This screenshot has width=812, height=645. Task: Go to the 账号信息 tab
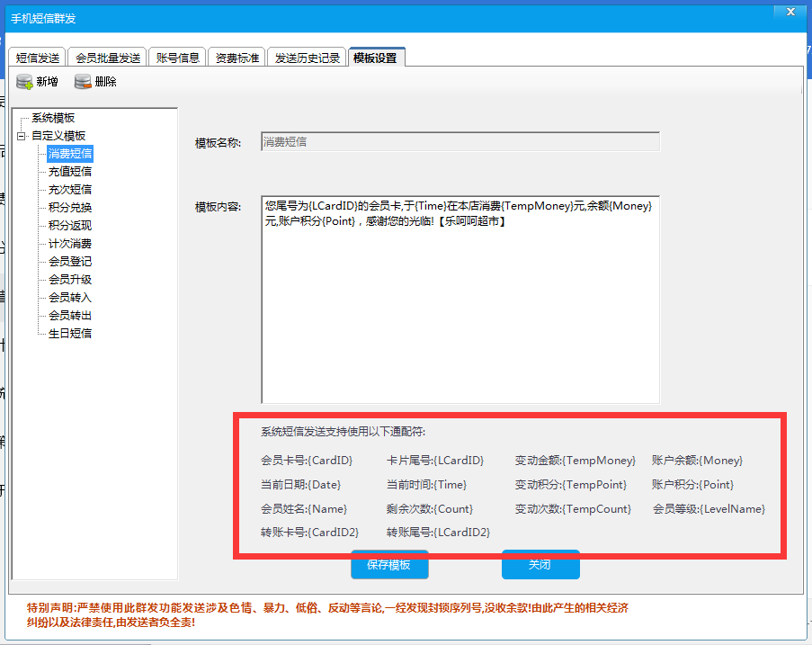click(x=177, y=58)
